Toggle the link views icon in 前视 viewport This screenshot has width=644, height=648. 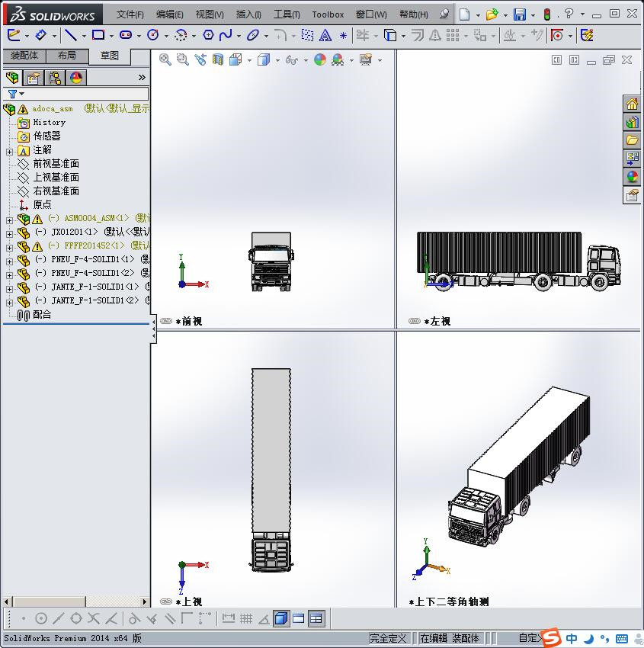point(166,321)
